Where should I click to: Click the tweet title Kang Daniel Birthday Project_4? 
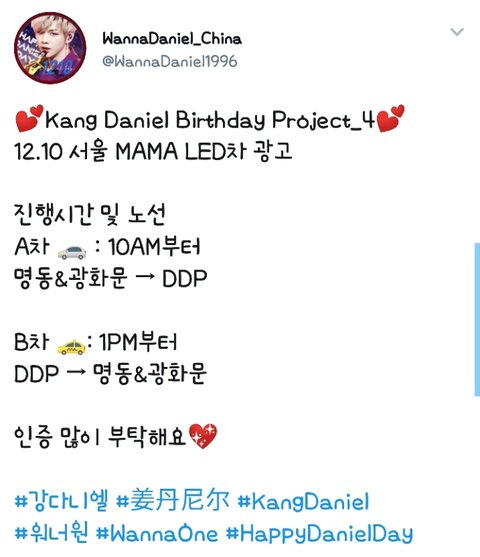click(x=210, y=120)
